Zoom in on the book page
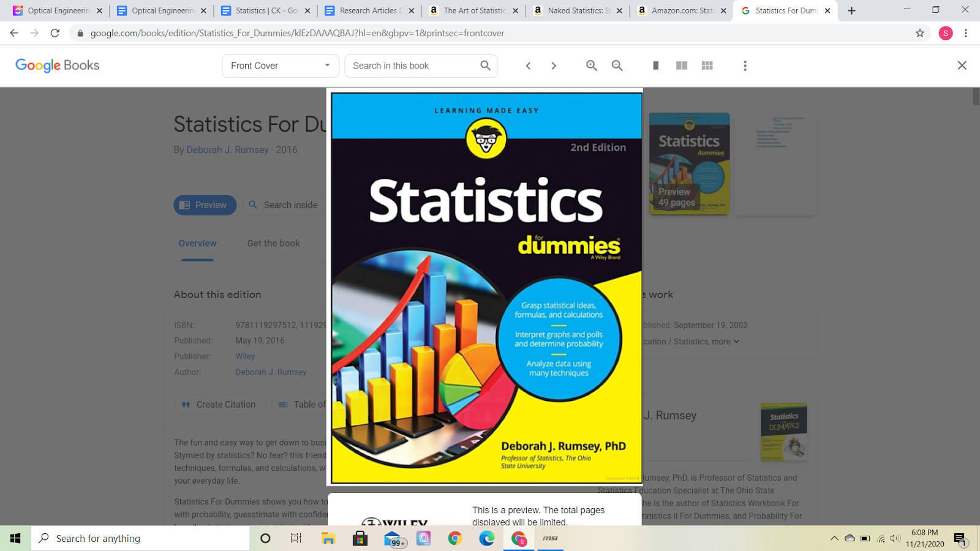Screen dimensions: 980x551 (592, 66)
